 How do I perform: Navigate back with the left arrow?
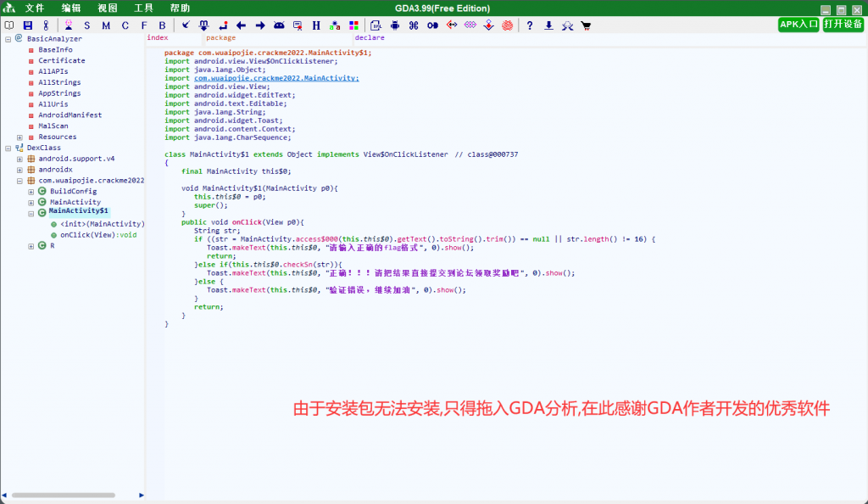click(241, 25)
